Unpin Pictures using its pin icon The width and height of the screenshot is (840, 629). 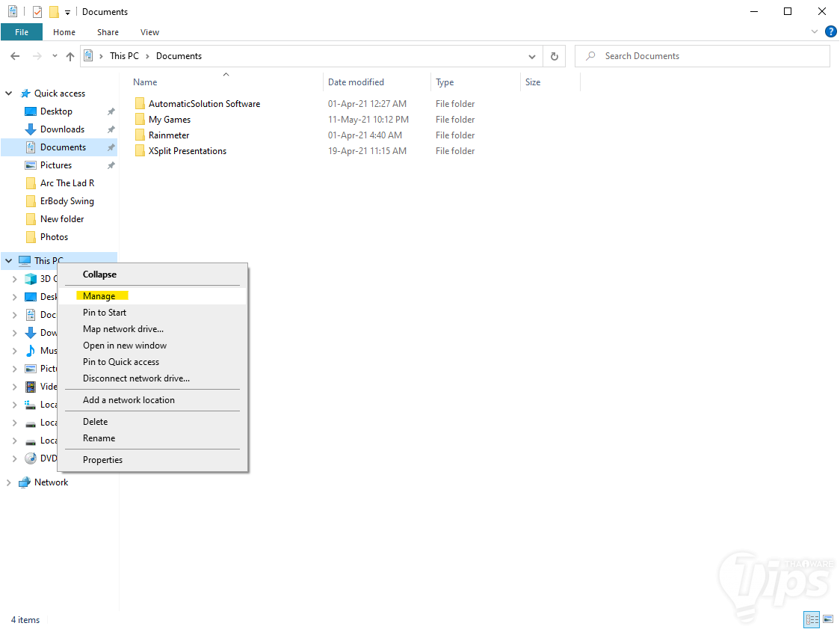[111, 165]
